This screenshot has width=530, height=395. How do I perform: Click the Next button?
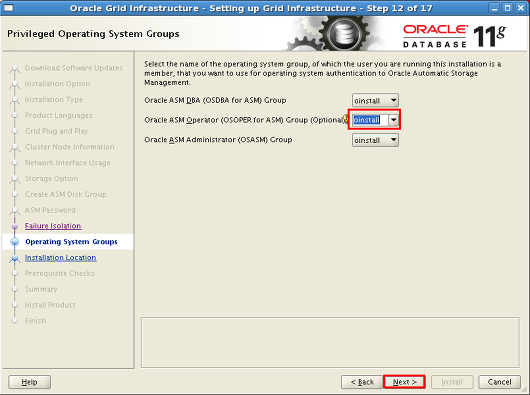click(404, 382)
